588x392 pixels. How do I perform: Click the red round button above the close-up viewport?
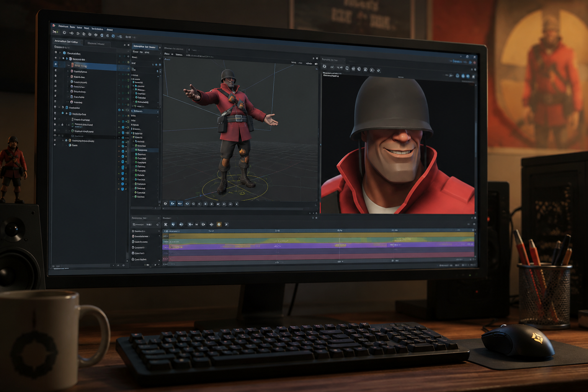click(x=474, y=62)
